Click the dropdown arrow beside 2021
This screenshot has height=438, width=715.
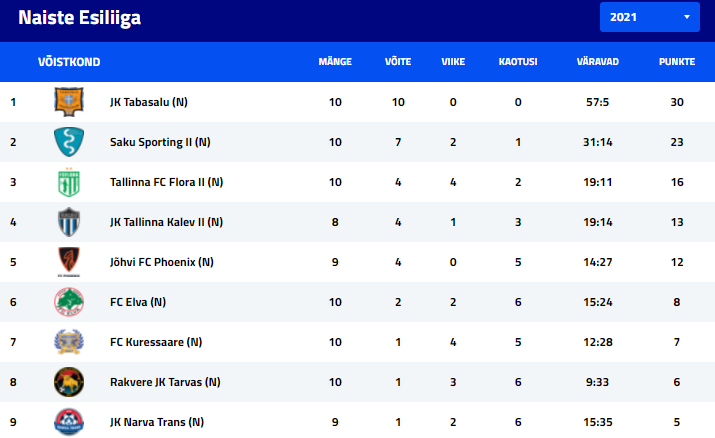[x=686, y=17]
